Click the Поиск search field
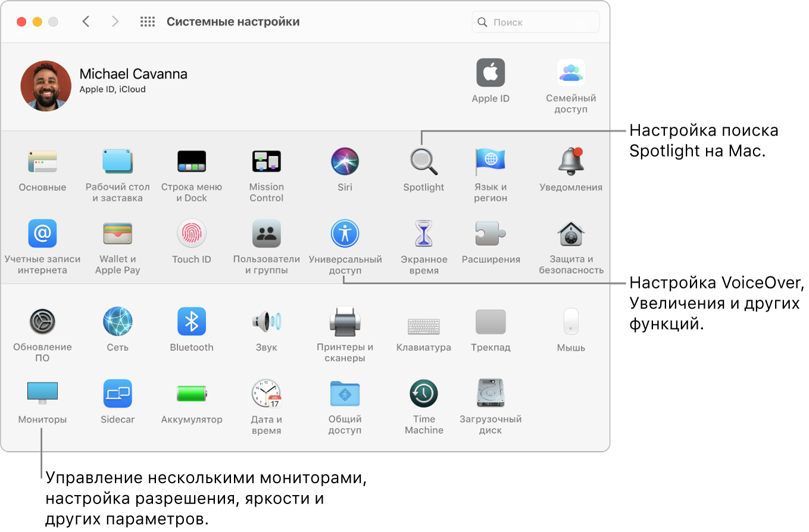Screen dimensions: 809x532 pos(536,22)
